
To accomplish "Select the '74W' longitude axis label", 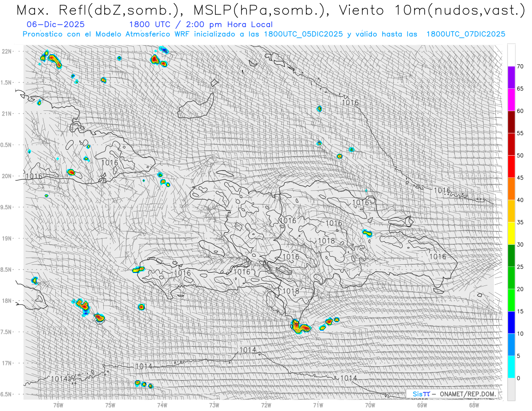I will [162, 404].
